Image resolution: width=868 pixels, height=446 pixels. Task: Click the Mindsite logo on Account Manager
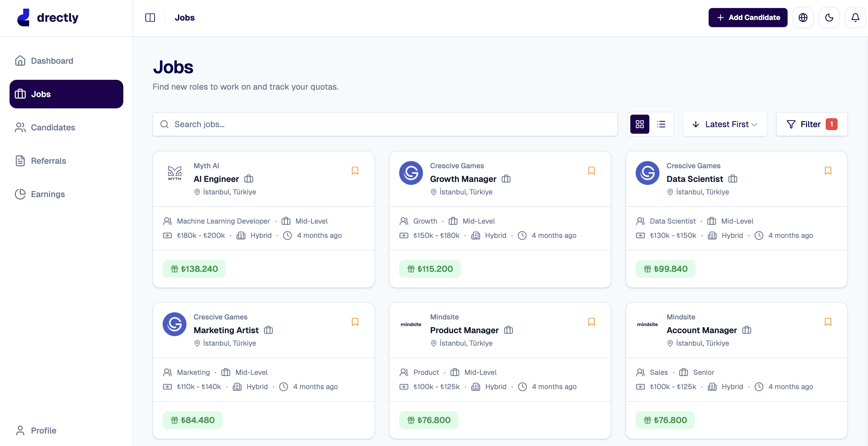[647, 324]
